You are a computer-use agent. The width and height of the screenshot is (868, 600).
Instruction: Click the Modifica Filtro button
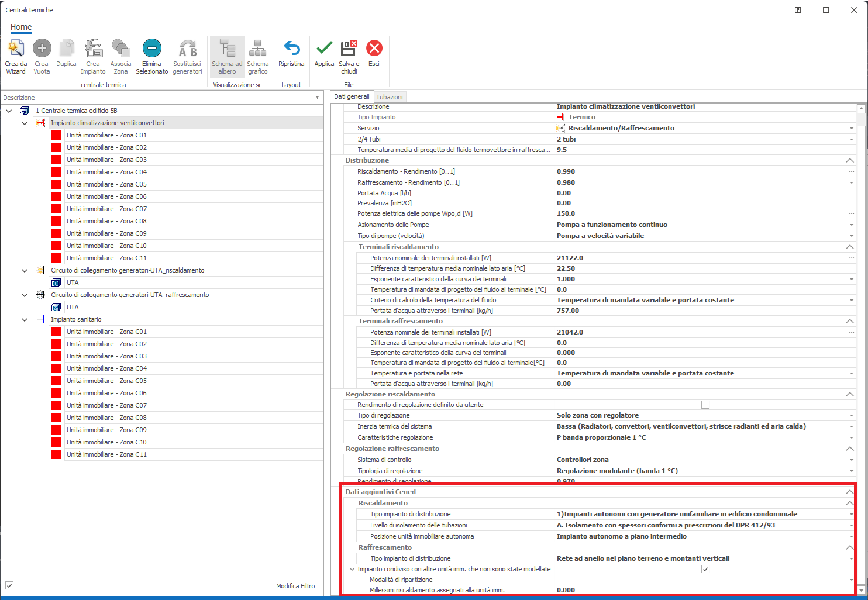(x=295, y=586)
